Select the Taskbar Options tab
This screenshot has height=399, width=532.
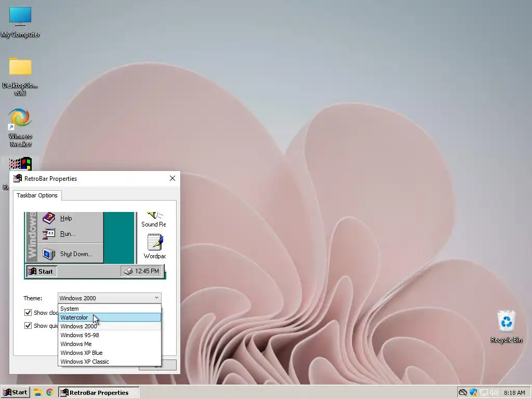click(37, 195)
